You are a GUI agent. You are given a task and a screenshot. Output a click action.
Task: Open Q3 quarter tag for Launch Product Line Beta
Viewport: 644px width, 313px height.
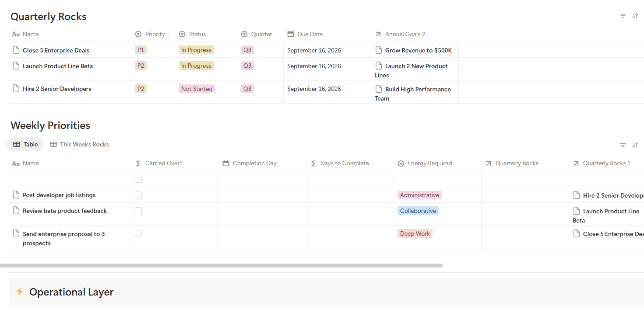[x=247, y=66]
